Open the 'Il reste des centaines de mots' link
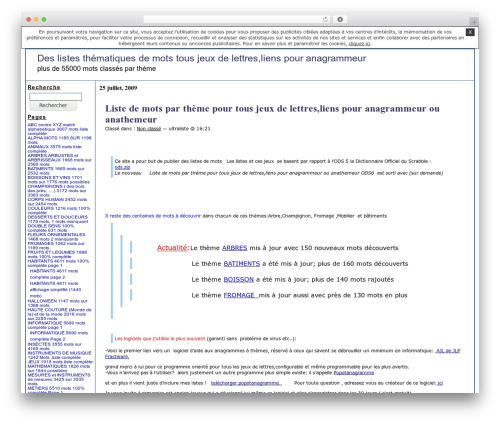Image resolution: width=500 pixels, height=423 pixels. 153,216
